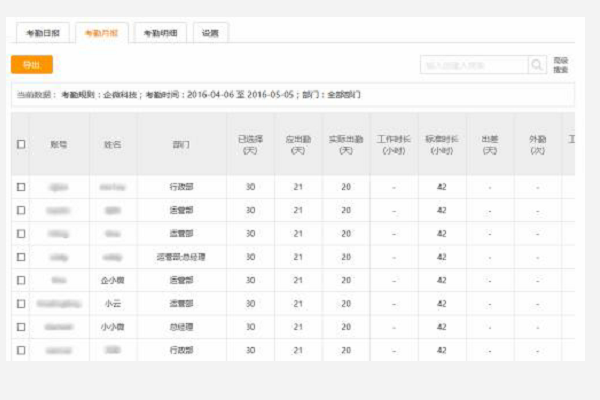600x400 pixels.
Task: Click the 工作时长(小时) column header
Action: (394, 145)
